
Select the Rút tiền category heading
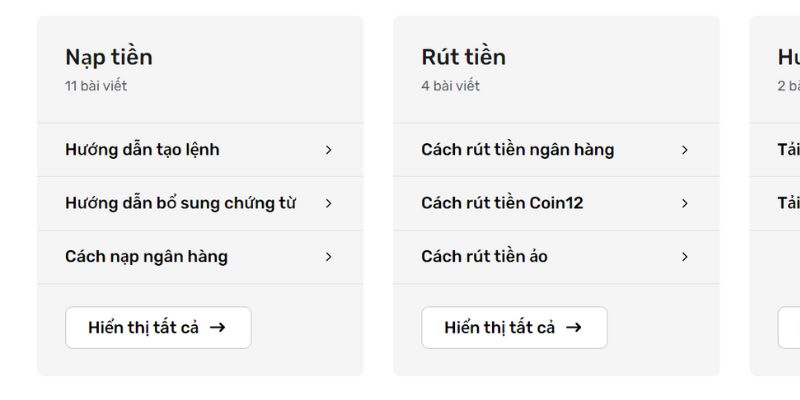(x=463, y=57)
